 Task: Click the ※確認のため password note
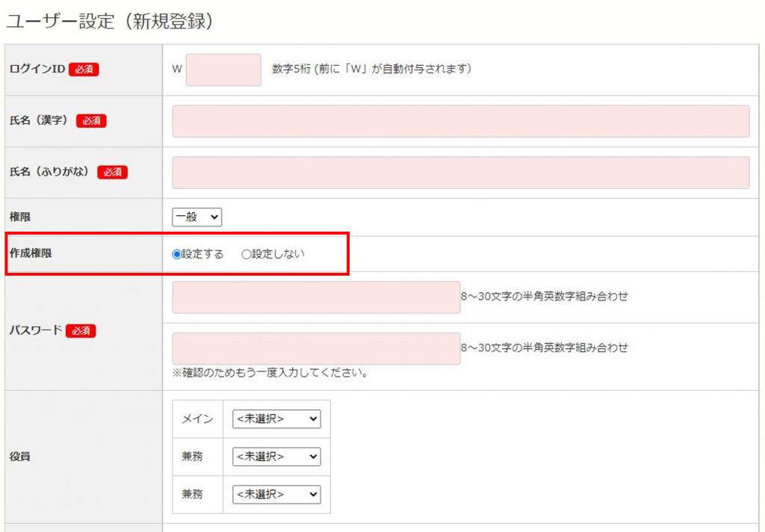pyautogui.click(x=270, y=372)
